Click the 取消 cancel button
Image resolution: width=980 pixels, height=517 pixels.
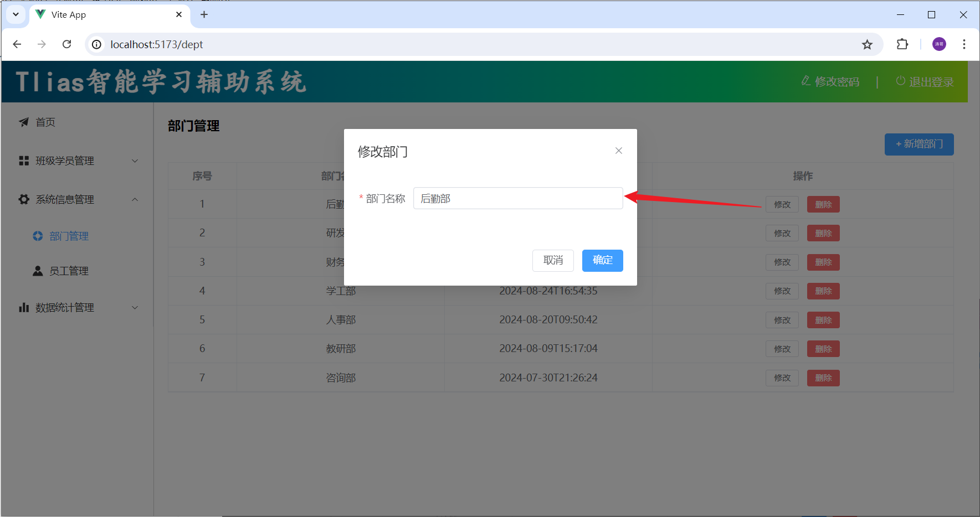(552, 260)
